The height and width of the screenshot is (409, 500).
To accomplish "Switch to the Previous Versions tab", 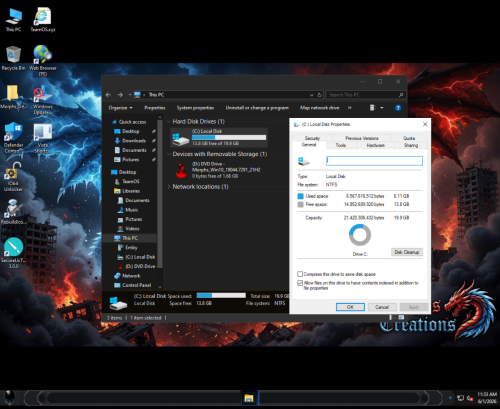I will [362, 138].
